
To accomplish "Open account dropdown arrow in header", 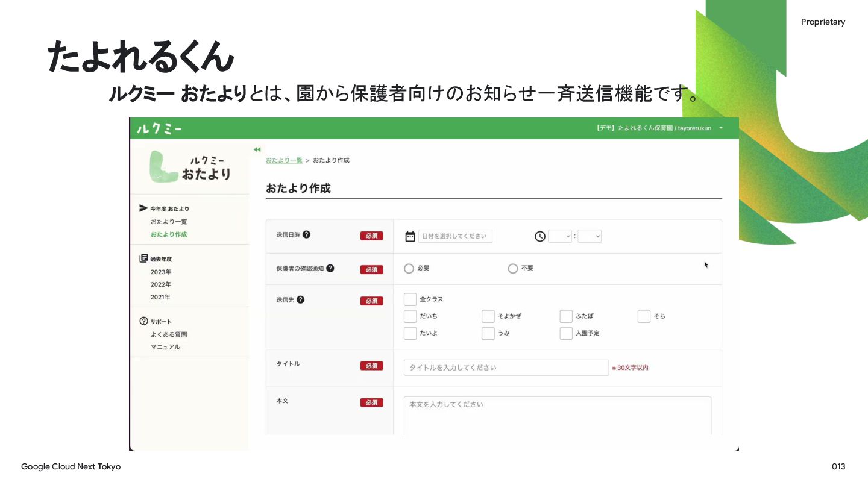I will (x=721, y=128).
